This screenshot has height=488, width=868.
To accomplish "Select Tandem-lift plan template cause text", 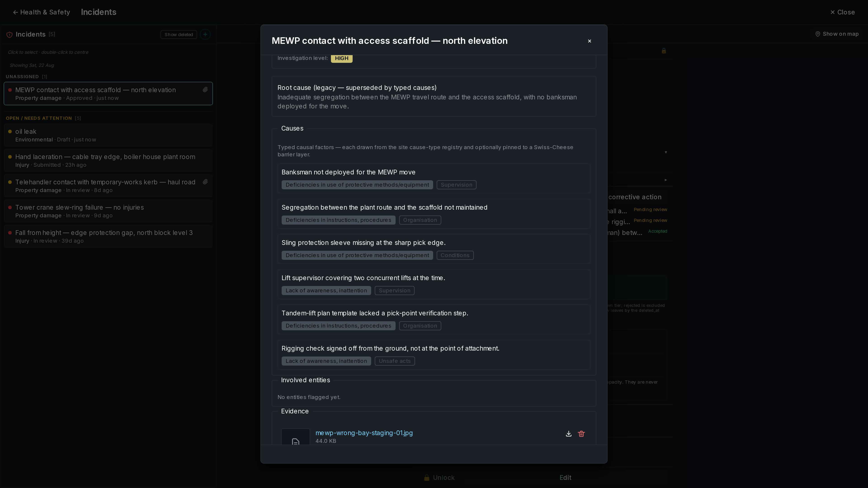I will tap(375, 313).
